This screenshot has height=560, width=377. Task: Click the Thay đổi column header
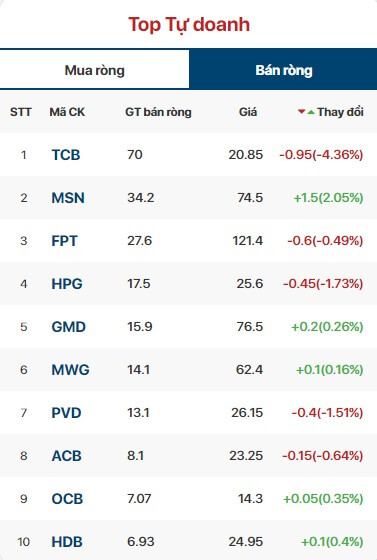[x=340, y=112]
